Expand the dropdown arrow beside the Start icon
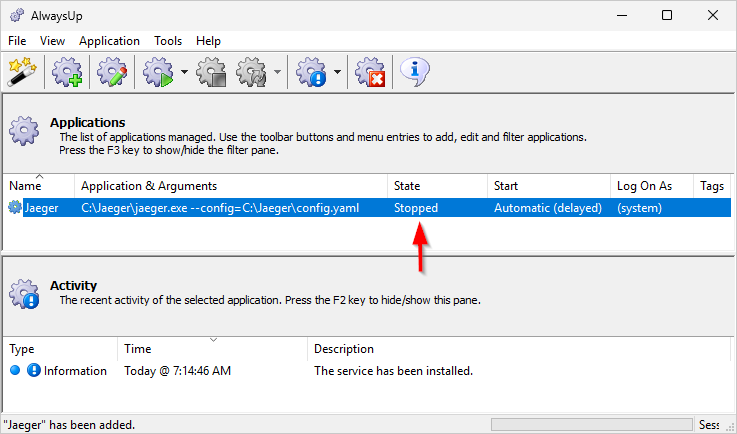This screenshot has width=737, height=434. coord(184,72)
